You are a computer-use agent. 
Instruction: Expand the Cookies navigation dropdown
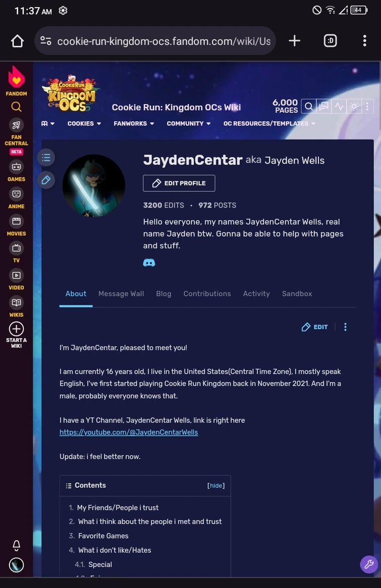tap(84, 123)
